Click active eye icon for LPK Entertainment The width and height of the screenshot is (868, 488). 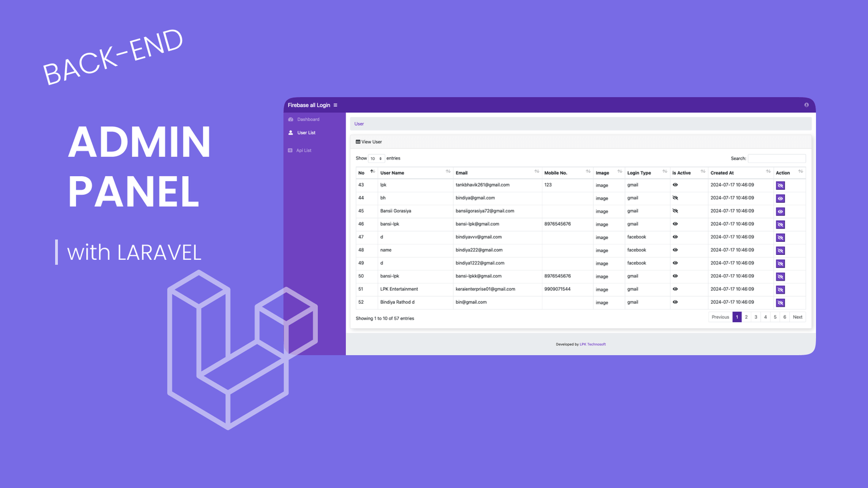pyautogui.click(x=675, y=289)
